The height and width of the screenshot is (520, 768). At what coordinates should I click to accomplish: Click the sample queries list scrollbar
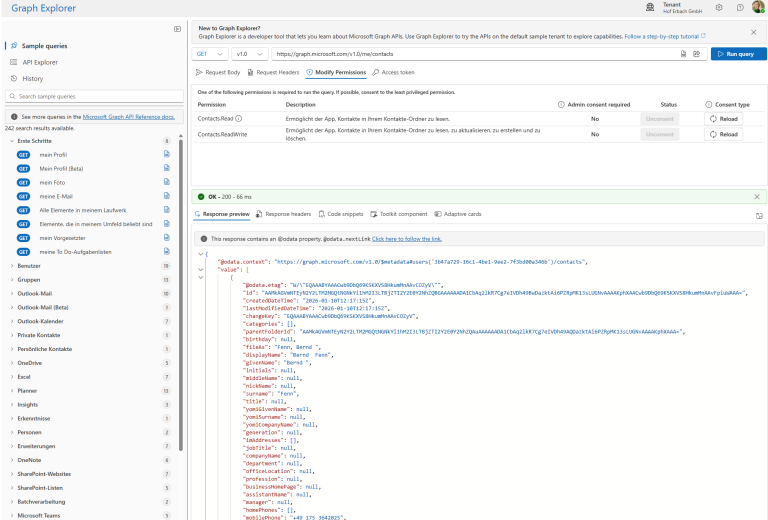click(181, 294)
